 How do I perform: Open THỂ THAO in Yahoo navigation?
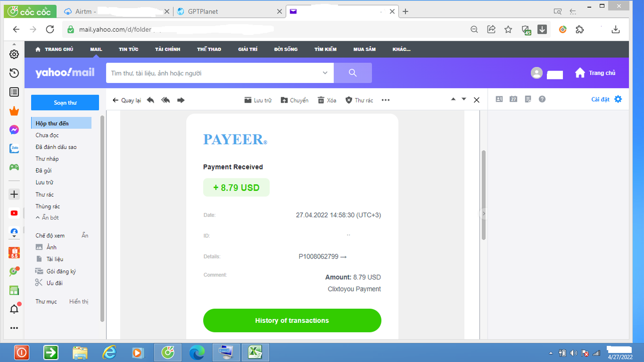click(x=209, y=49)
